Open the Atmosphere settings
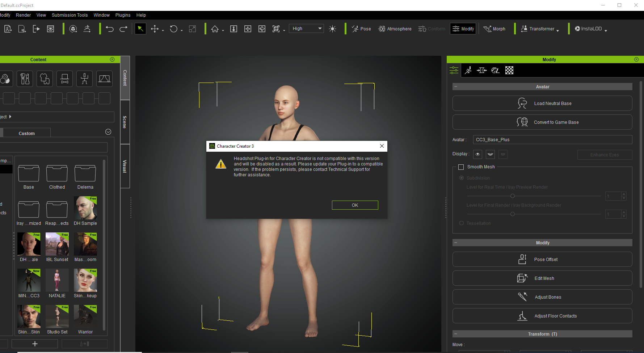This screenshot has width=644, height=353. click(x=395, y=29)
